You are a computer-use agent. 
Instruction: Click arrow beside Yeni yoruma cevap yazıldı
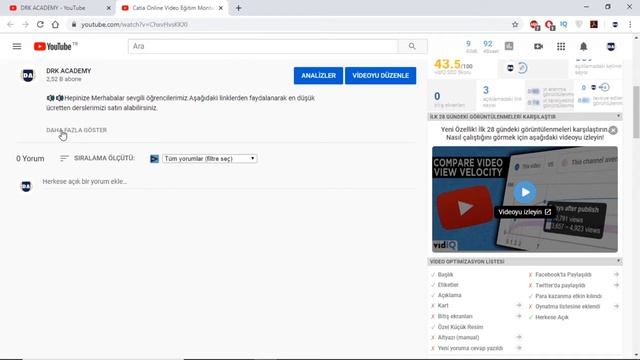[x=519, y=348]
